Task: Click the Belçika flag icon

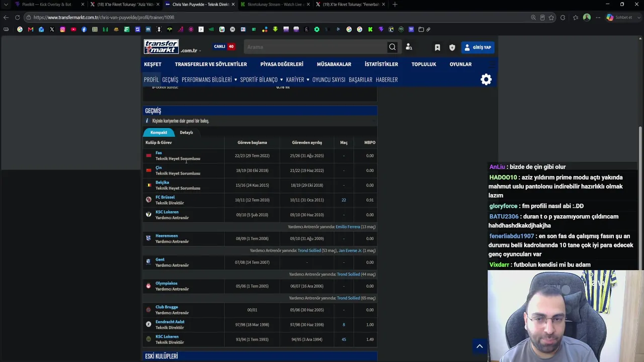Action: [148, 185]
